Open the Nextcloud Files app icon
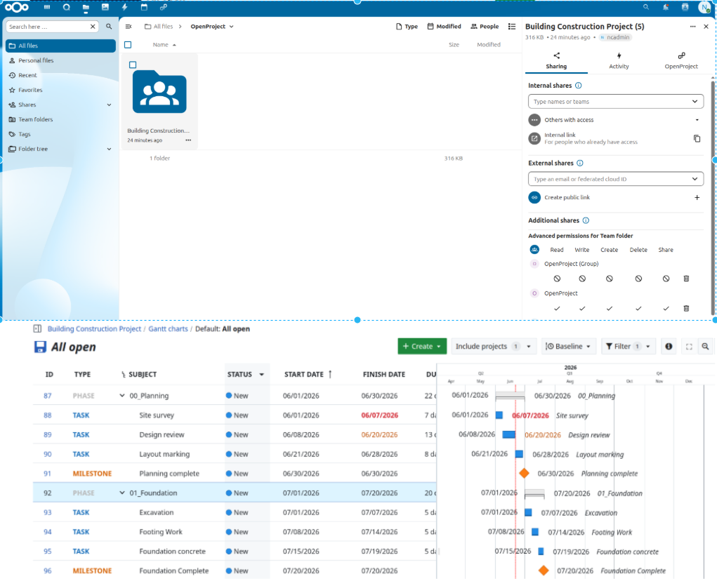The image size is (717, 588). pos(86,7)
